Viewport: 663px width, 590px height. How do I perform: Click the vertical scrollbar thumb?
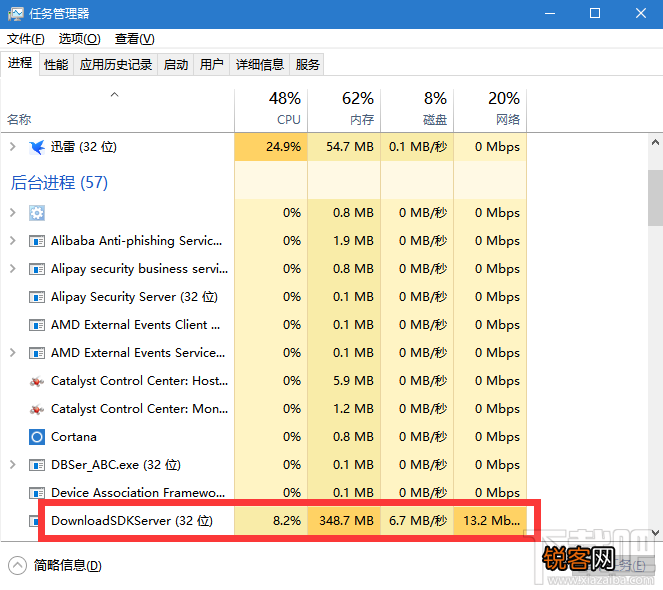pyautogui.click(x=655, y=198)
